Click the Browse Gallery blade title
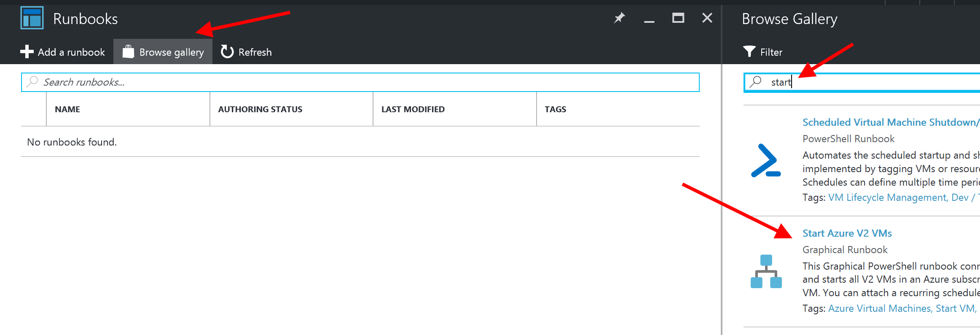The height and width of the screenshot is (335, 980). tap(789, 19)
